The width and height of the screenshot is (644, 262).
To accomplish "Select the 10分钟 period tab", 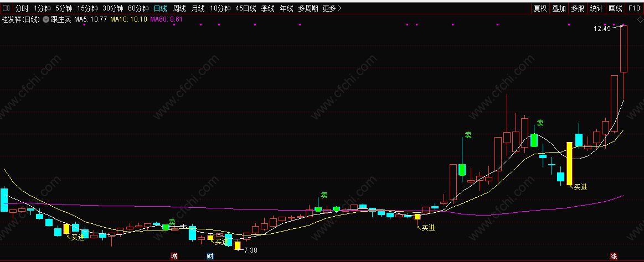I will [x=220, y=8].
